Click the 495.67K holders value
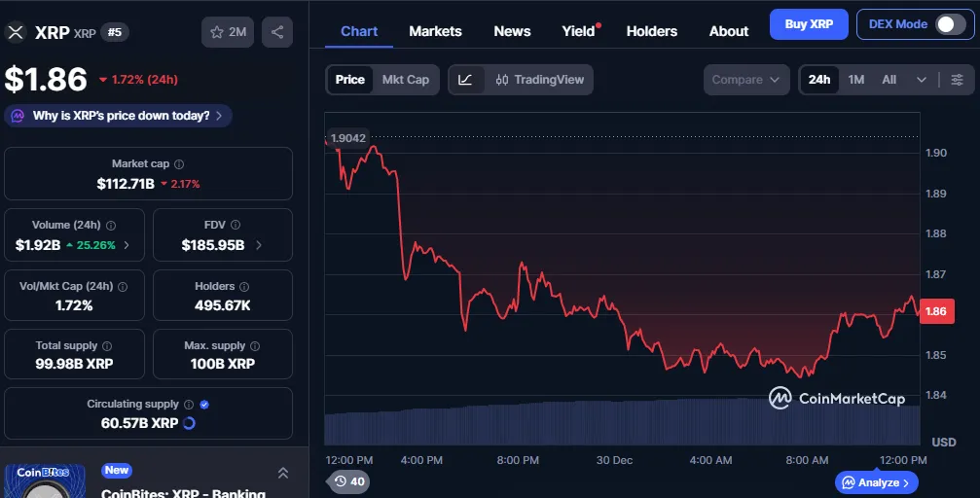 [x=223, y=305]
